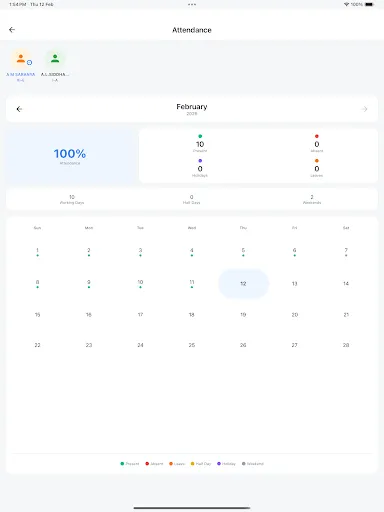
Task: Select highlighted date 12
Action: point(243,284)
